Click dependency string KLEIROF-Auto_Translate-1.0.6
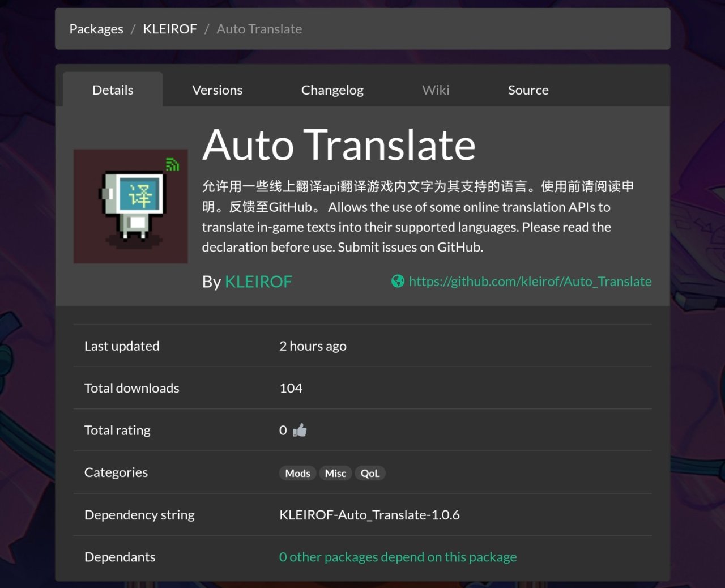 click(369, 515)
